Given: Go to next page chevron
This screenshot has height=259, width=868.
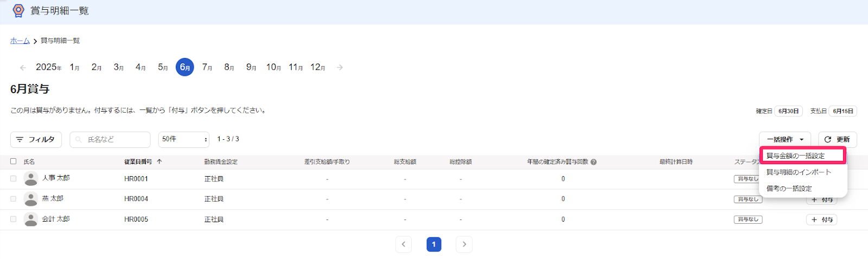Looking at the screenshot, I should tap(464, 244).
